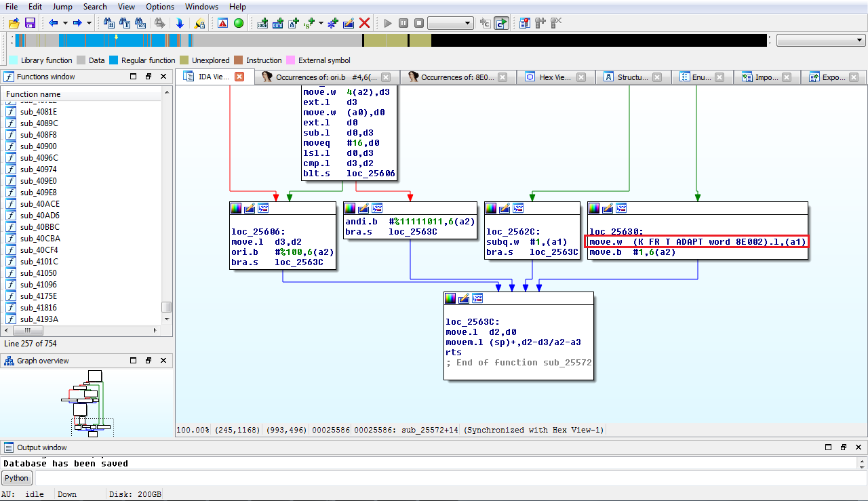Save the database with the floppy icon
Viewport: 868px width, 501px height.
(30, 23)
